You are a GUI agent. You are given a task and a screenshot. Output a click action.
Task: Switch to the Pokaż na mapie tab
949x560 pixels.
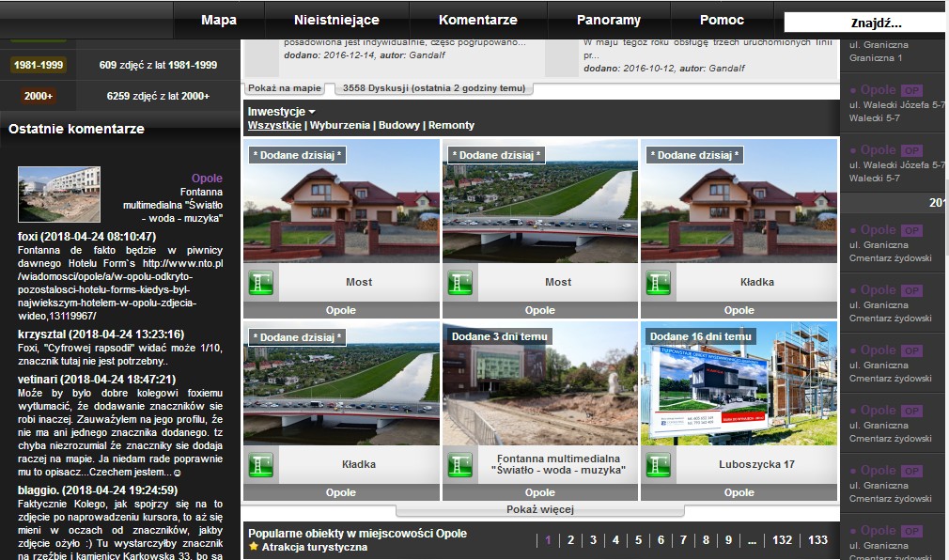(x=285, y=88)
